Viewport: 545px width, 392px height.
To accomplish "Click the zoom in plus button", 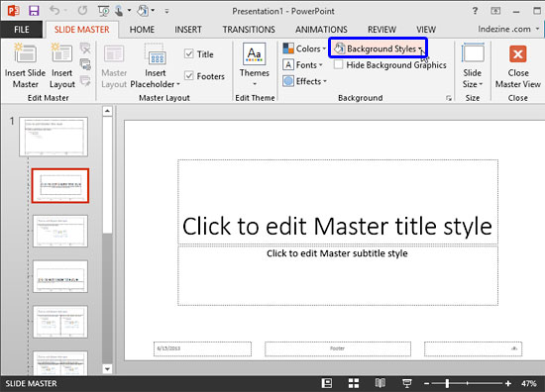I will point(508,383).
